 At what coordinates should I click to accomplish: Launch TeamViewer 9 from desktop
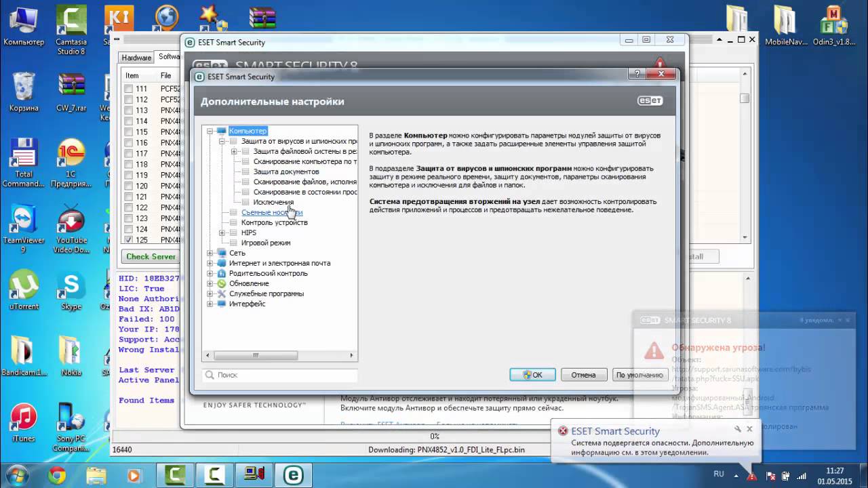point(24,229)
